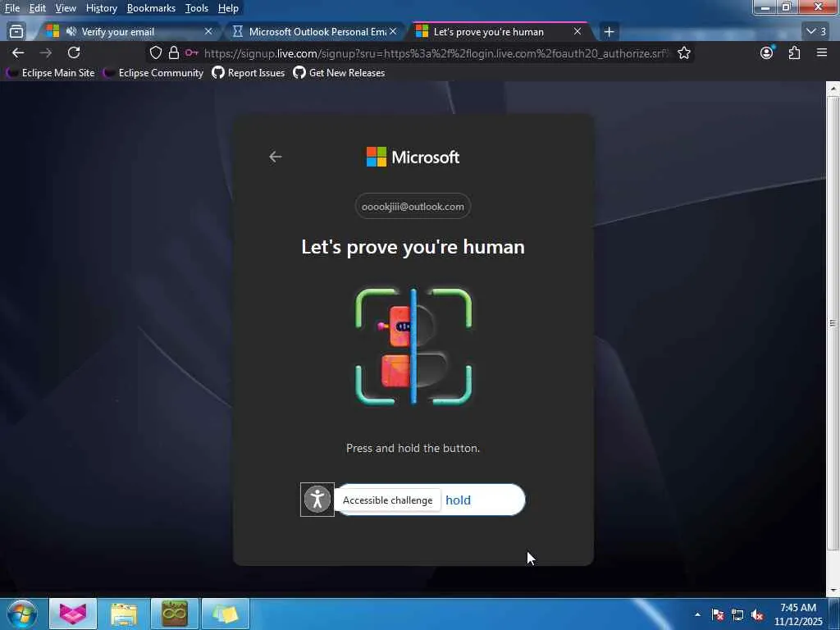This screenshot has width=840, height=630.
Task: Open Eclipse Community bookmark
Action: [x=153, y=73]
